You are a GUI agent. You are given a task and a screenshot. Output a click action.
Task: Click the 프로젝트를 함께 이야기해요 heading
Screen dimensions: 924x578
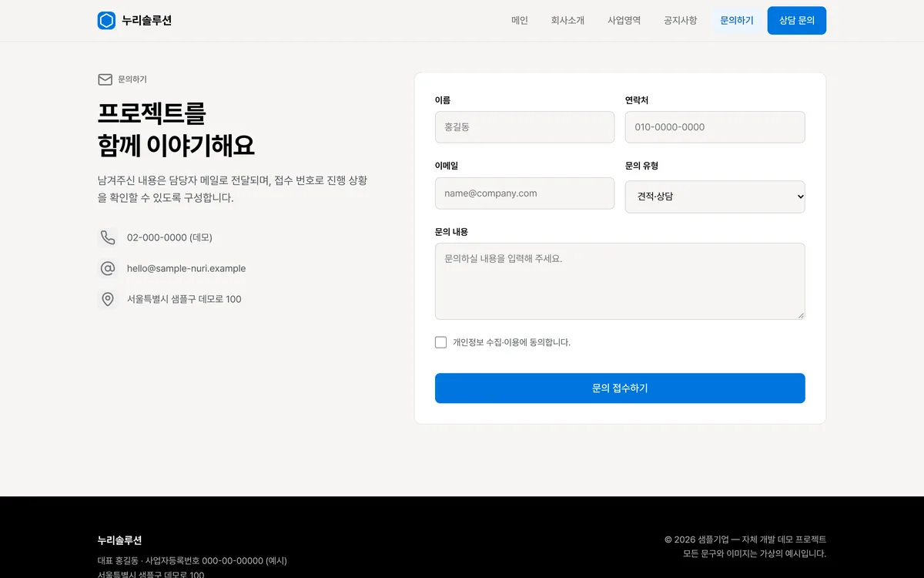click(176, 129)
